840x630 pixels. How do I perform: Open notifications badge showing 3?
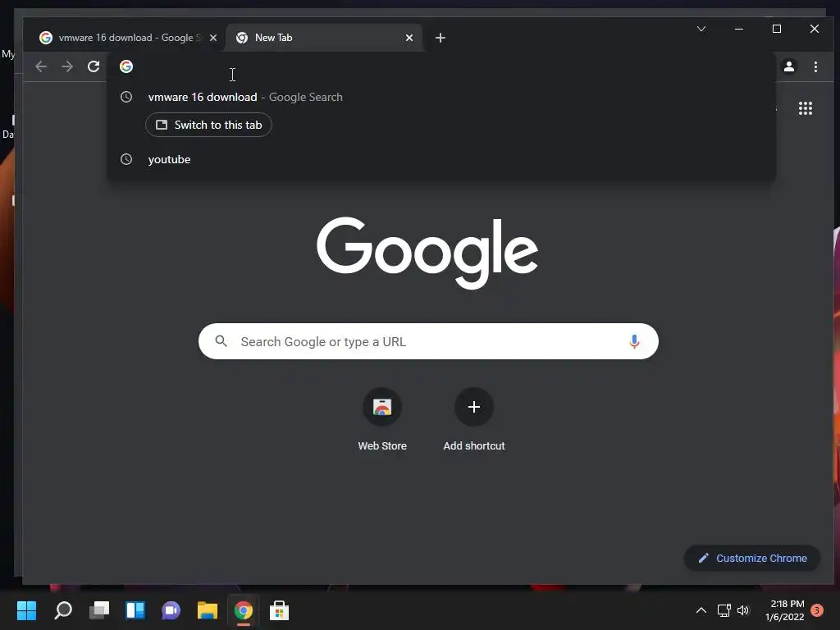coord(817,609)
